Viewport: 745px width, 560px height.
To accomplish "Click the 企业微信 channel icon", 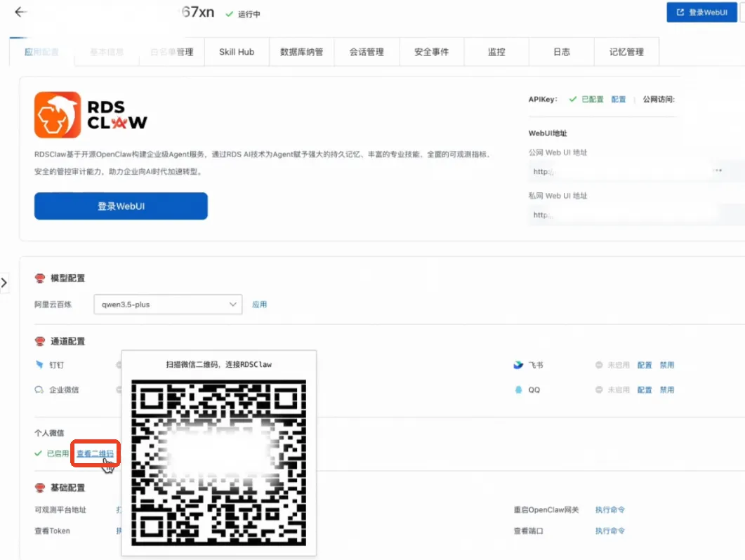I will (x=39, y=390).
